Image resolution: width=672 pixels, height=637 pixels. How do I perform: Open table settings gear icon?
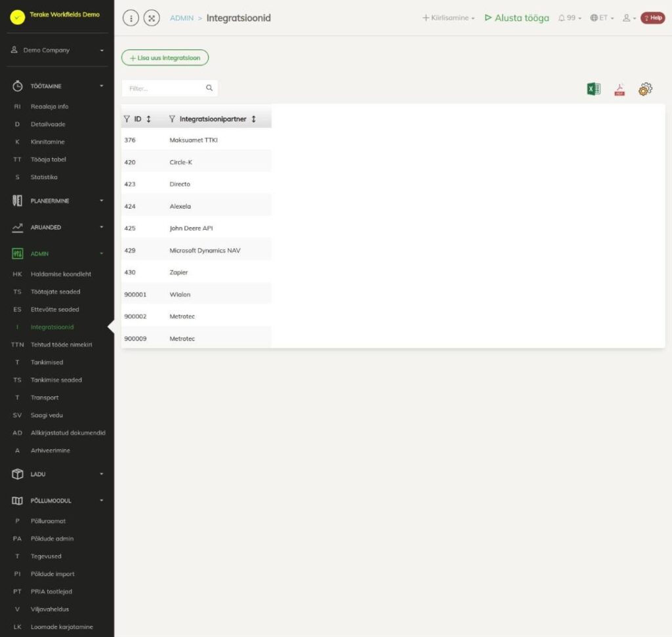pyautogui.click(x=645, y=89)
